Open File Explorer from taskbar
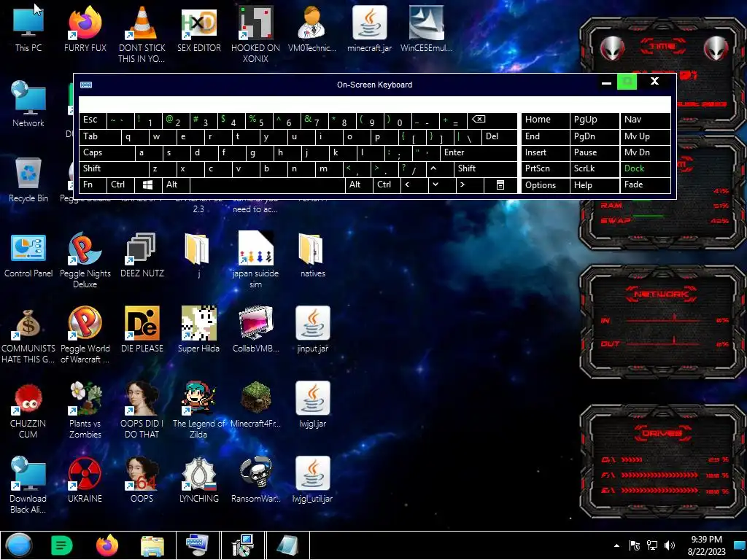The image size is (747, 560). [152, 545]
